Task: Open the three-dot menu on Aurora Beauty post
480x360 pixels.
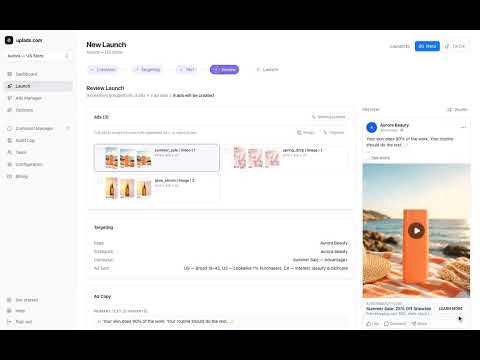Action: coord(463,127)
